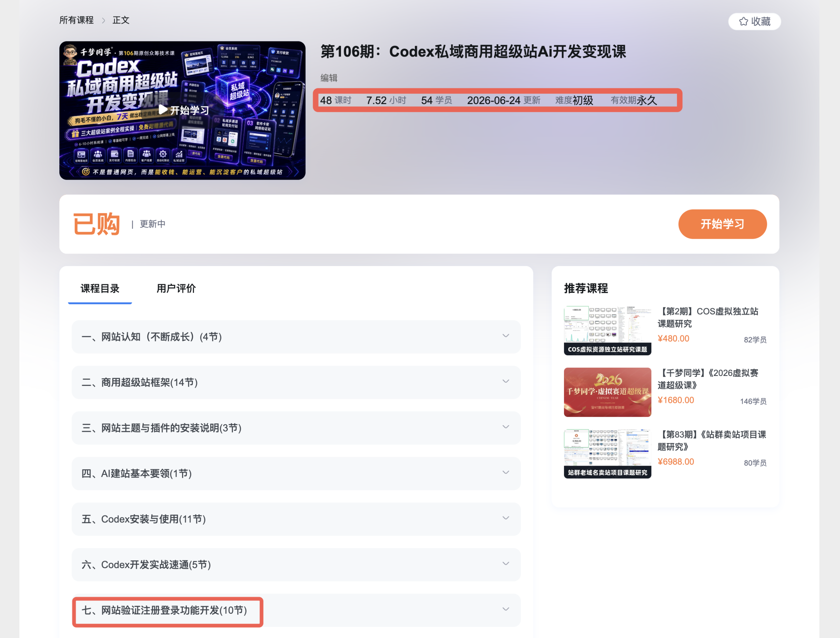The height and width of the screenshot is (638, 840).
Task: Click the 四、AI建站基本要领(1节) title
Action: pyautogui.click(x=136, y=473)
